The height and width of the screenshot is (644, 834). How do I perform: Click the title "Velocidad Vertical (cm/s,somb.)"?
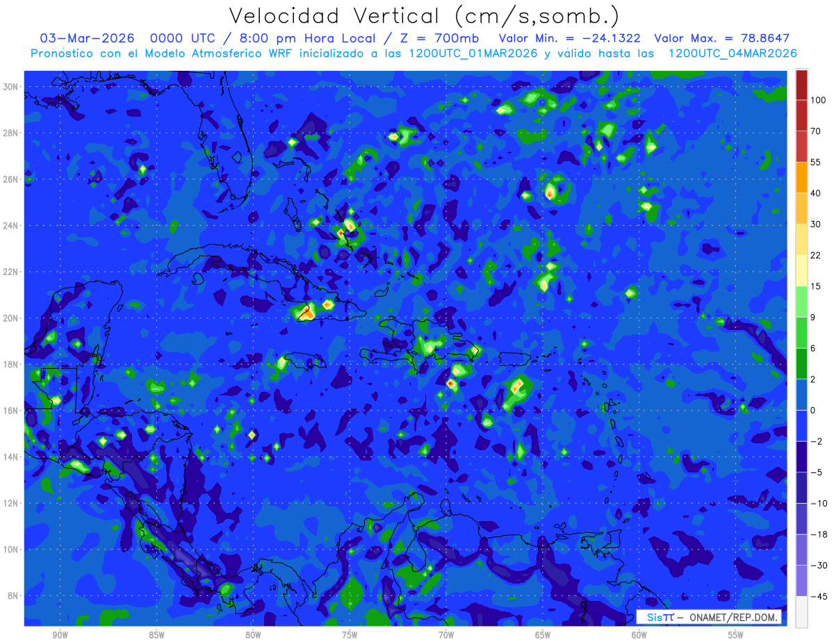point(425,17)
